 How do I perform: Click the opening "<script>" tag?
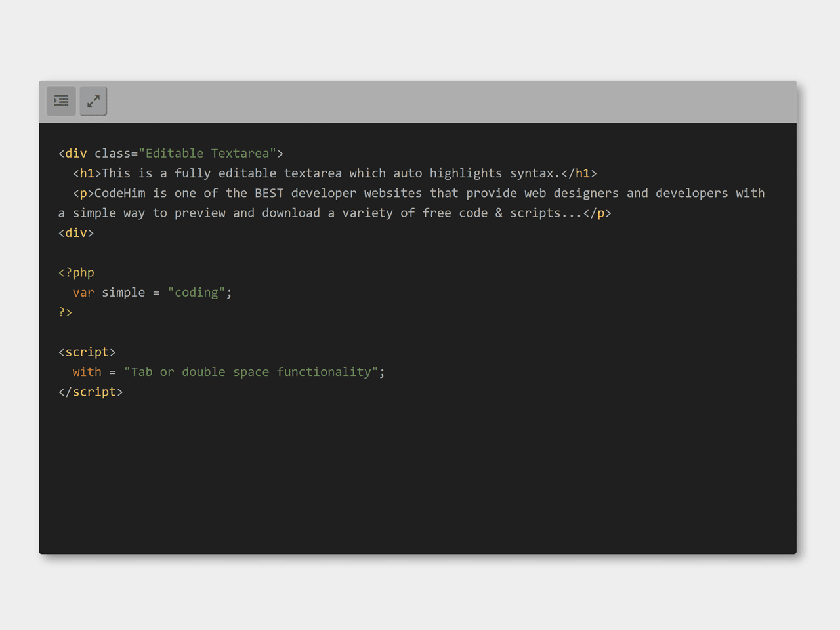coord(87,352)
